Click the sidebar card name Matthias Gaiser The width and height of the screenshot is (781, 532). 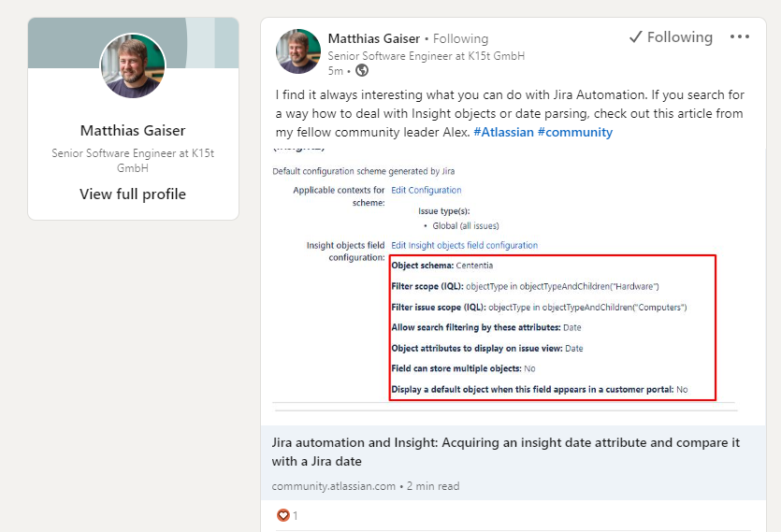tap(133, 131)
